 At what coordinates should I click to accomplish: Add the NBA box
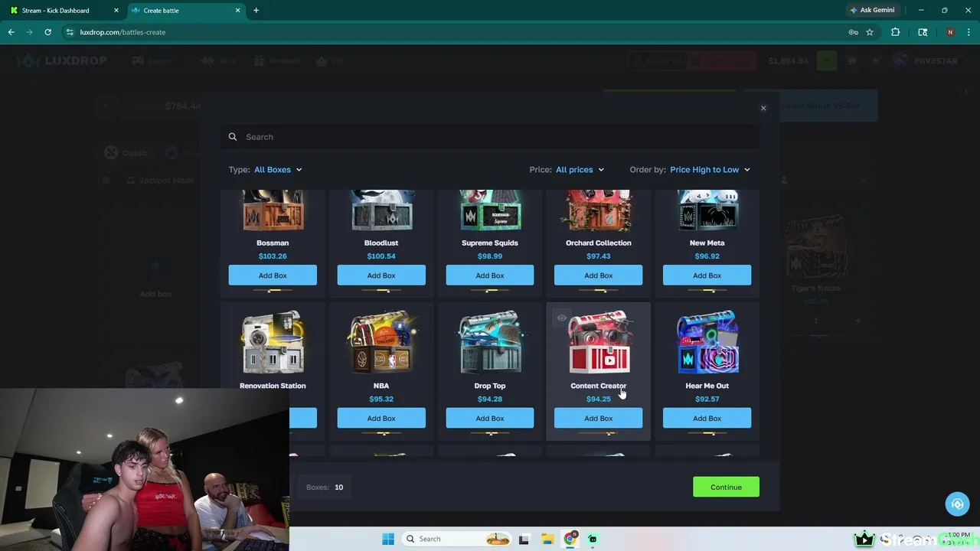point(381,419)
